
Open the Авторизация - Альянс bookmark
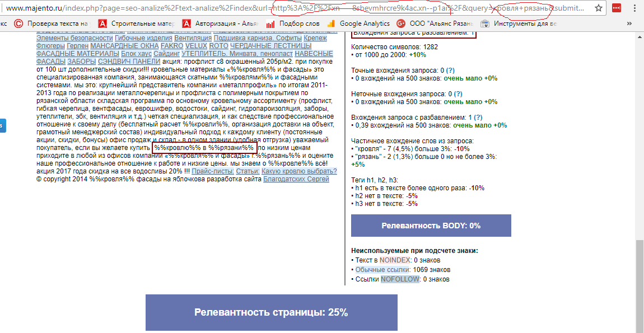223,24
